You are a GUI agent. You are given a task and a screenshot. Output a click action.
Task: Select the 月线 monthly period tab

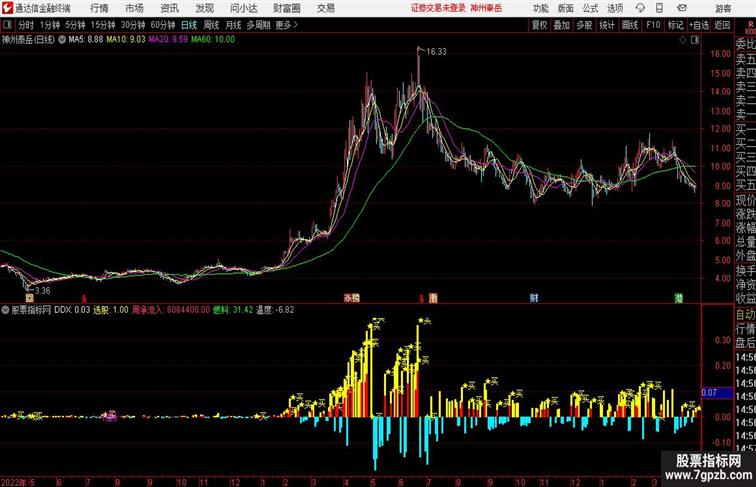pos(233,25)
